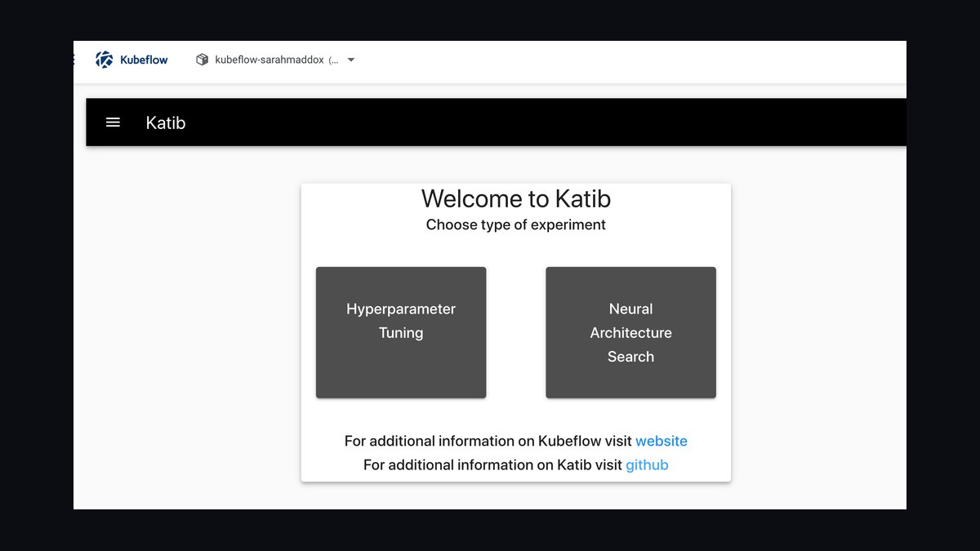Click the Katib title in the black bar

[166, 122]
